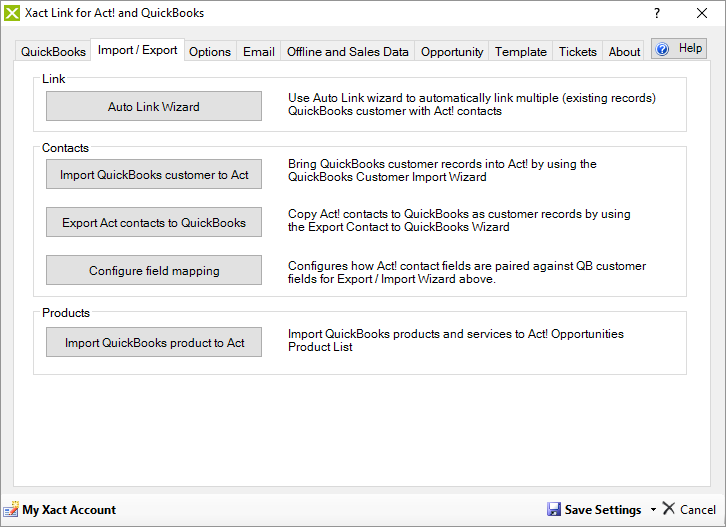Viewport: 726px width, 527px height.
Task: Click Import QuickBooks customer to Act
Action: tap(154, 174)
